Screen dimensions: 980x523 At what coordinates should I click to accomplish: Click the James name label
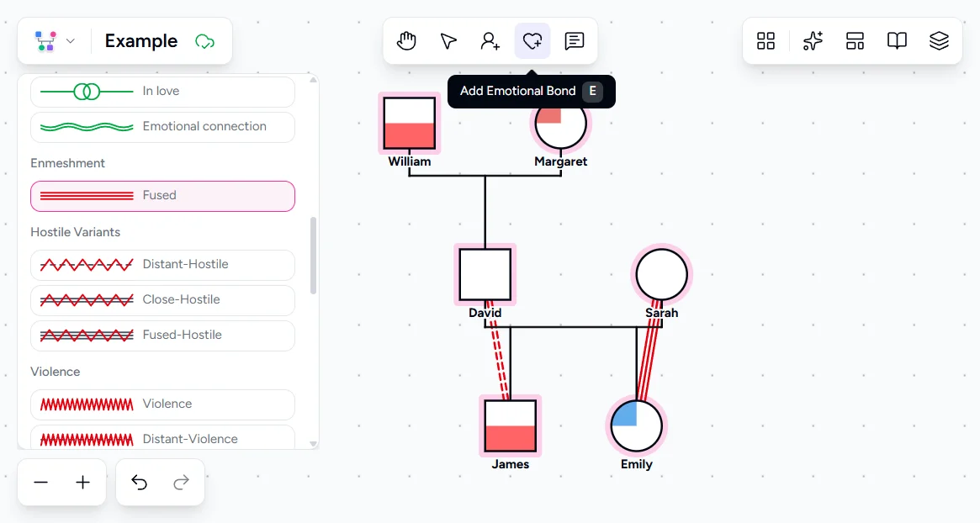point(510,464)
